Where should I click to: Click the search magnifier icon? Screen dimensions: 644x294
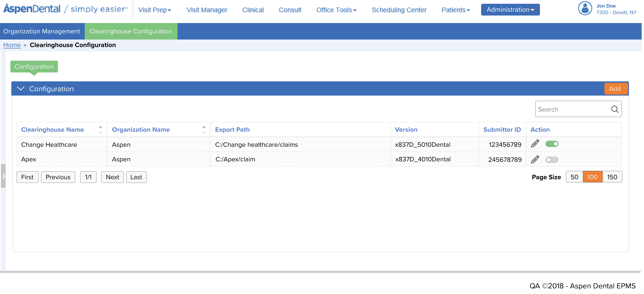click(615, 109)
